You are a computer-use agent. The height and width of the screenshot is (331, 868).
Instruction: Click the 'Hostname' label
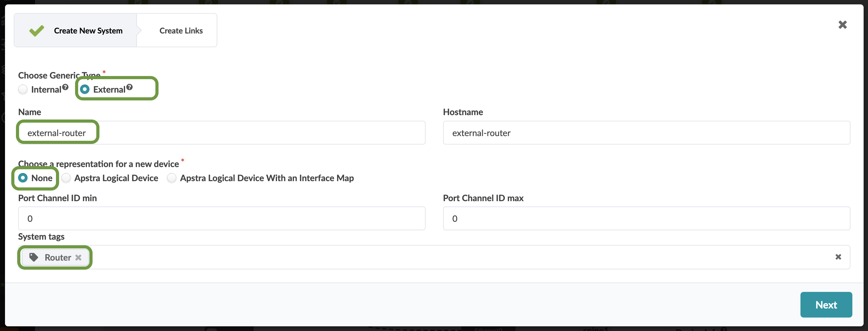[463, 112]
